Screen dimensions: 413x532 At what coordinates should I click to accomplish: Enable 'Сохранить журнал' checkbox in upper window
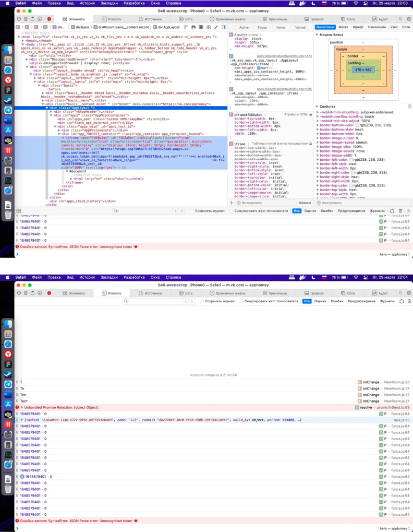pyautogui.click(x=192, y=211)
